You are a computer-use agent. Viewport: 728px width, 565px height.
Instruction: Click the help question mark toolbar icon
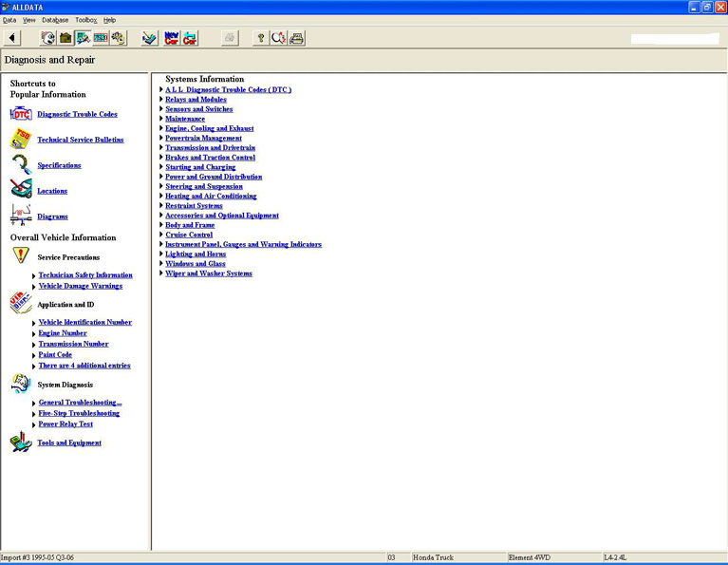pos(261,38)
